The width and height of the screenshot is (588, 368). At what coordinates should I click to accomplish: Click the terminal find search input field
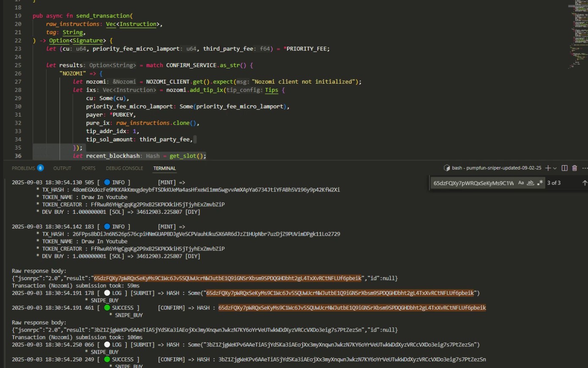point(473,183)
